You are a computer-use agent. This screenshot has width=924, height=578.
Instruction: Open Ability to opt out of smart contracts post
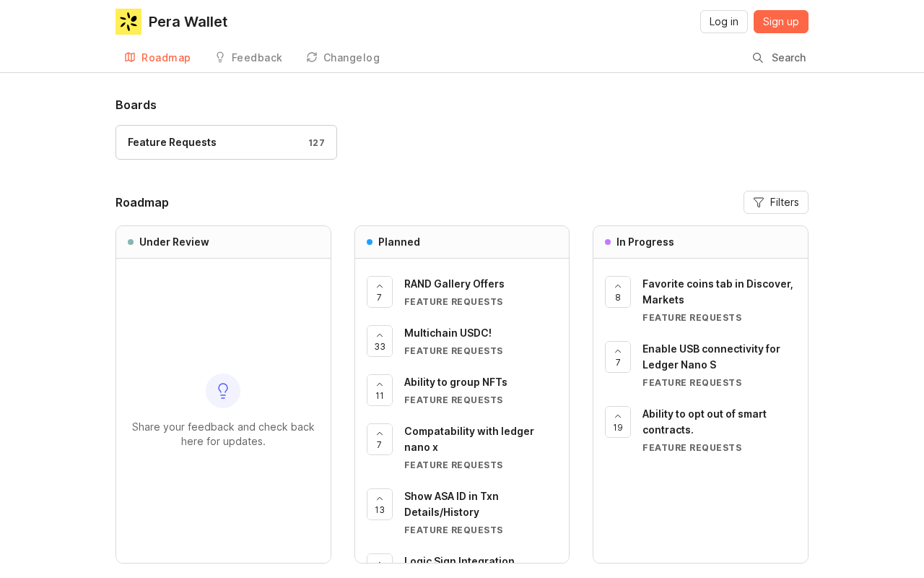[x=705, y=422]
